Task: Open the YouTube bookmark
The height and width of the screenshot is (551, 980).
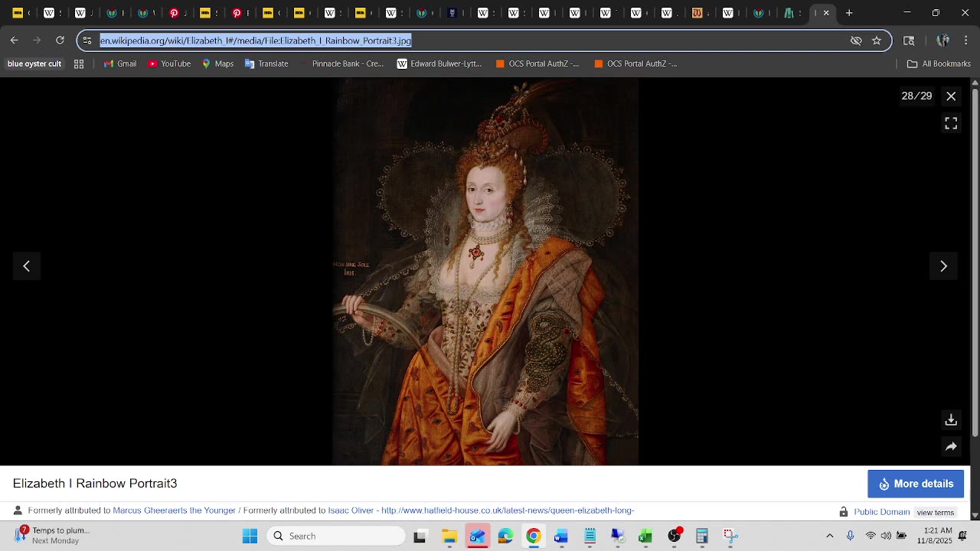Action: 169,64
